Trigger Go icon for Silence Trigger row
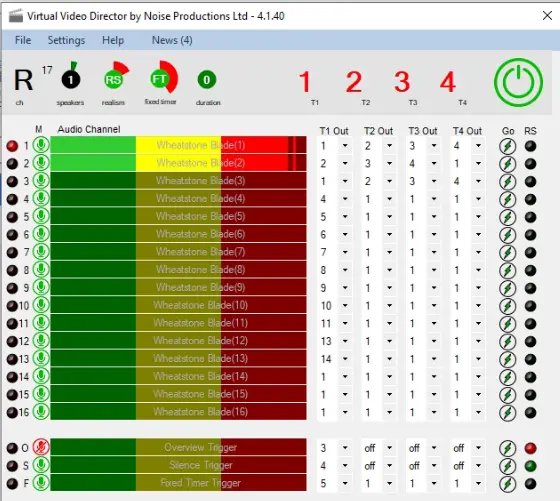The height and width of the screenshot is (501, 560). (508, 466)
